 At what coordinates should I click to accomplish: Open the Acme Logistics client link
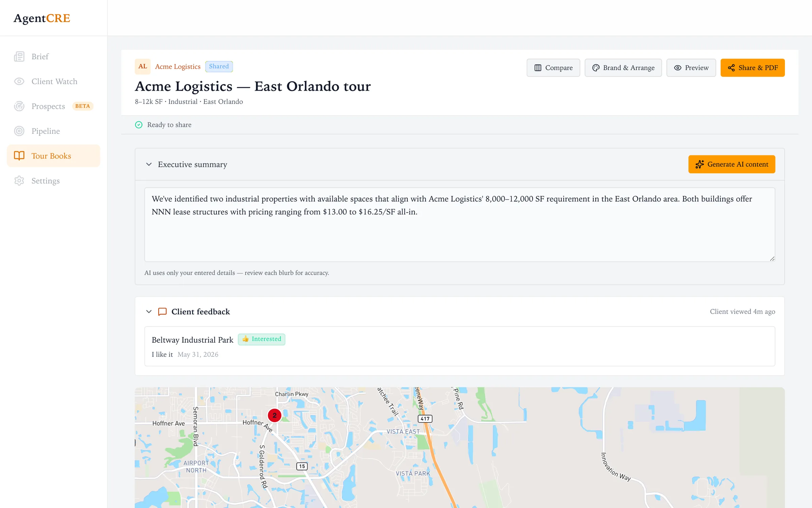pos(178,66)
